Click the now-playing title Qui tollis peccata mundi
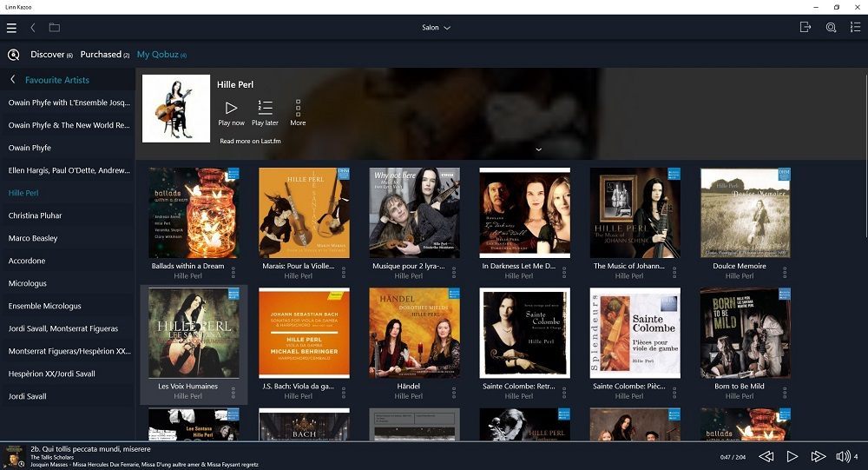This screenshot has height=470, width=868. coord(90,449)
